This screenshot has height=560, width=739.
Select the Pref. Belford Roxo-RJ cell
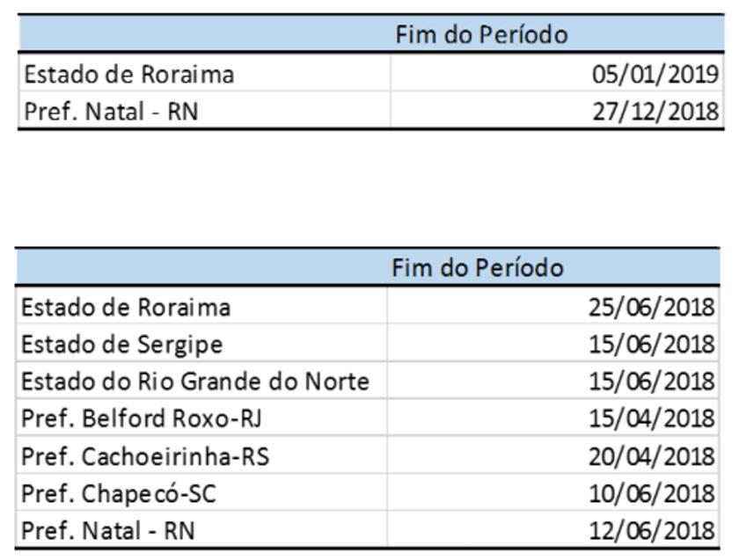[x=142, y=418]
